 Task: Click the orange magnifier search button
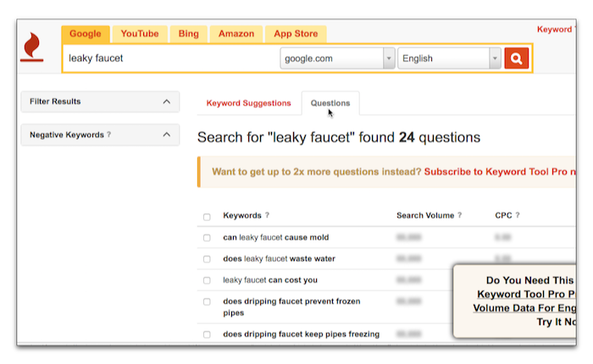516,58
